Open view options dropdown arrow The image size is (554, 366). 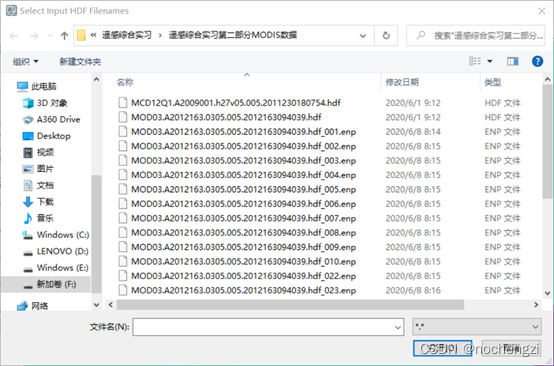(x=490, y=61)
